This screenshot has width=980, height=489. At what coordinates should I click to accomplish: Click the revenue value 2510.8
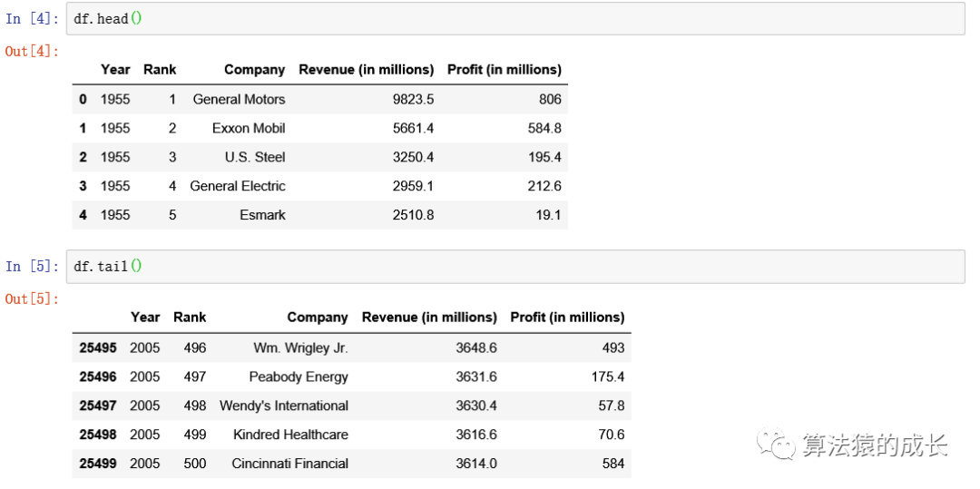pyautogui.click(x=413, y=215)
